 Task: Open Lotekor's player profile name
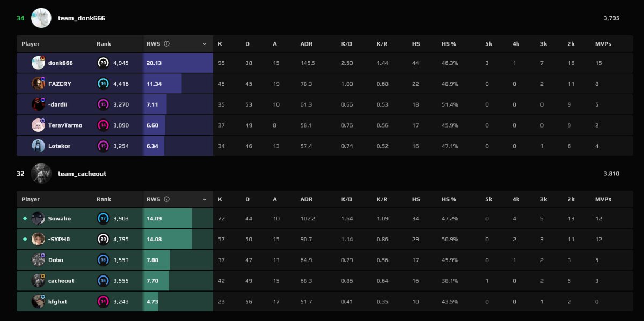click(59, 146)
